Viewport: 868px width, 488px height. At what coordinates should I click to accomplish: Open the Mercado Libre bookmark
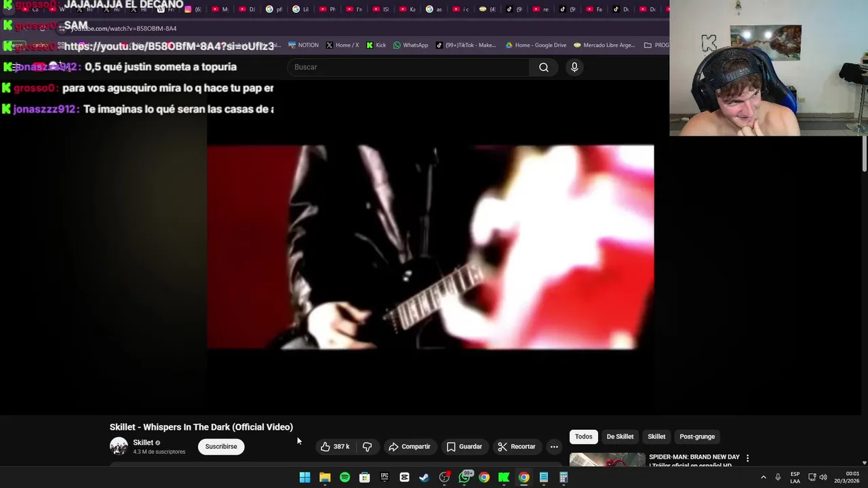coord(604,45)
